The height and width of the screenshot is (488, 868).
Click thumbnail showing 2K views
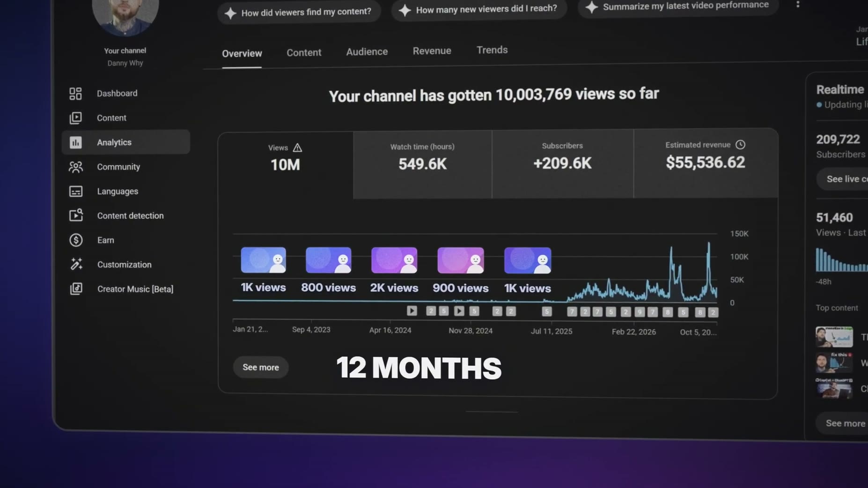pos(394,260)
